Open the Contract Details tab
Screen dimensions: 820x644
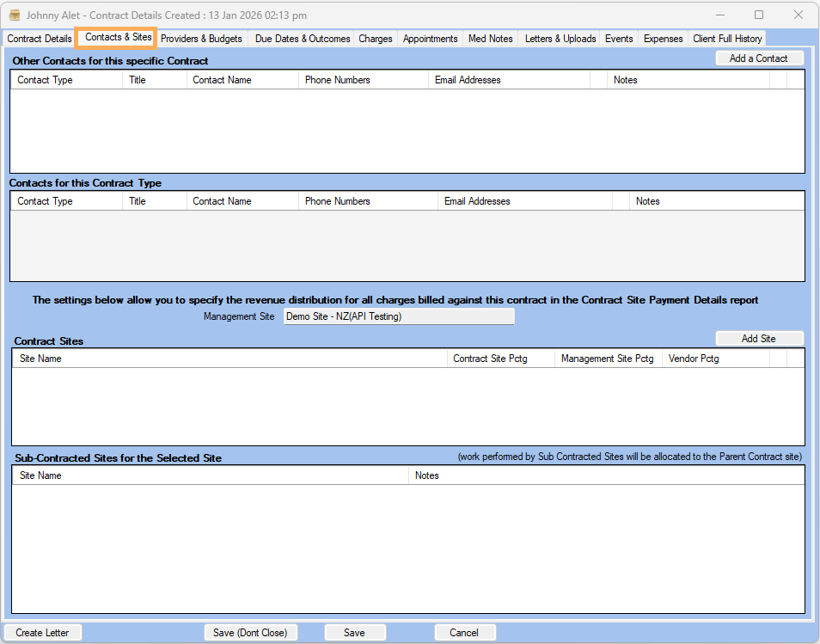click(x=40, y=39)
